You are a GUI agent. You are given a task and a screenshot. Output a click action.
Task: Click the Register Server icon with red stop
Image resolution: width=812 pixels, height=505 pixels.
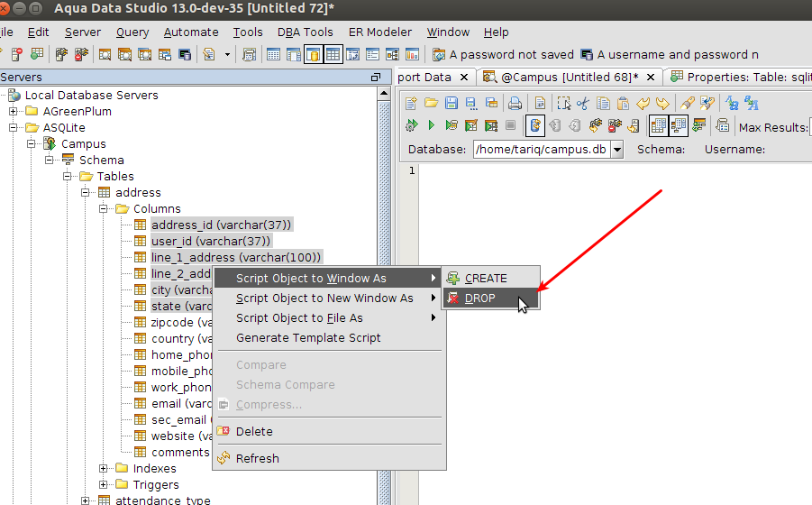pyautogui.click(x=16, y=54)
